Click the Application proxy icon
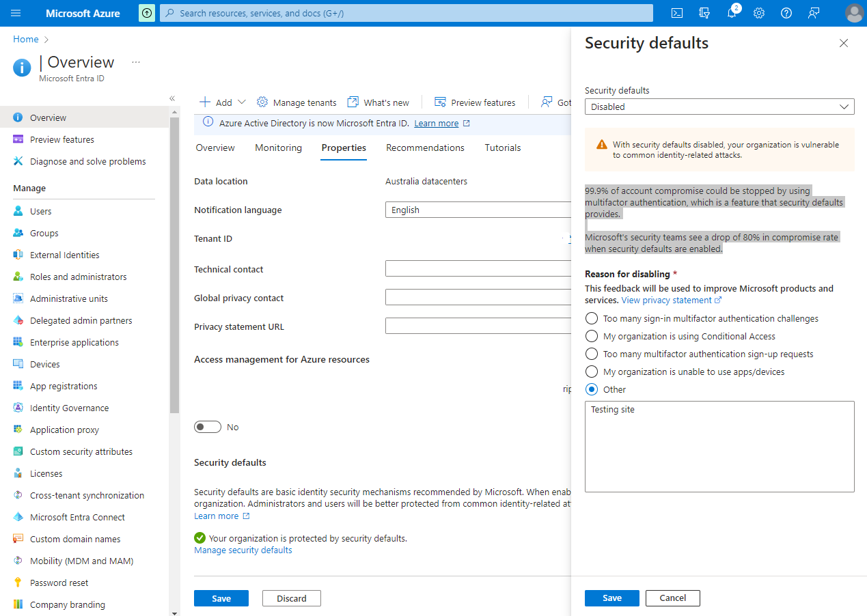 click(x=18, y=430)
